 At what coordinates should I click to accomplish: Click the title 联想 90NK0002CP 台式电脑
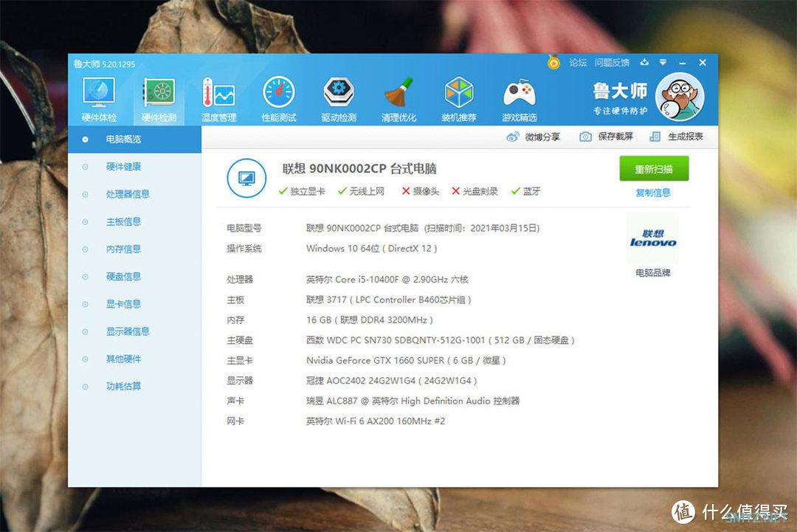tap(359, 169)
